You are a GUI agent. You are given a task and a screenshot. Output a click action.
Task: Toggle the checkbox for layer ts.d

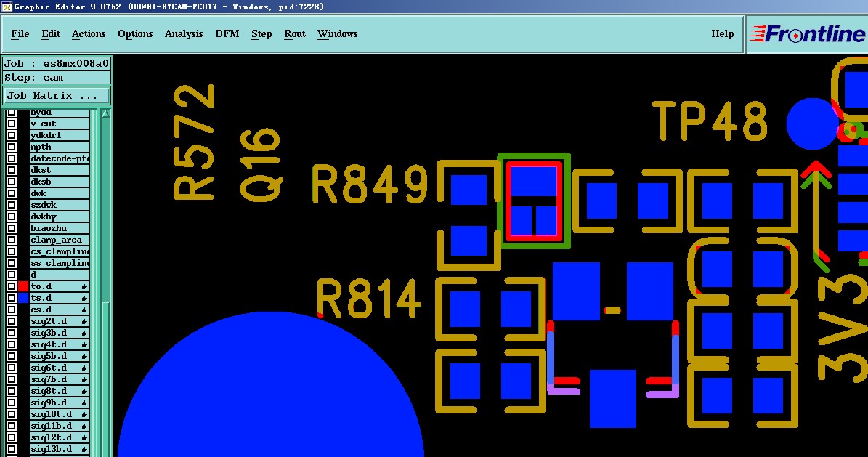tap(11, 298)
